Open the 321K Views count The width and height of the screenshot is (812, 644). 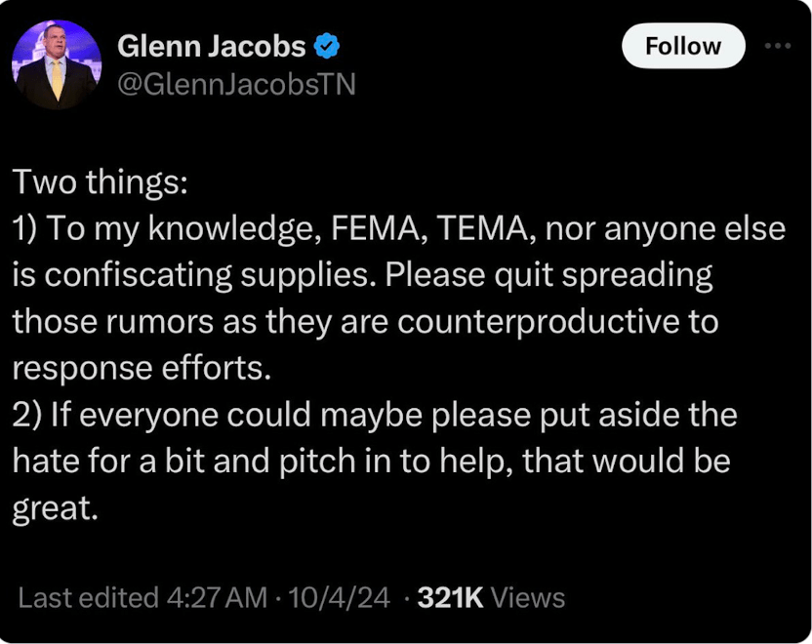[x=490, y=597]
